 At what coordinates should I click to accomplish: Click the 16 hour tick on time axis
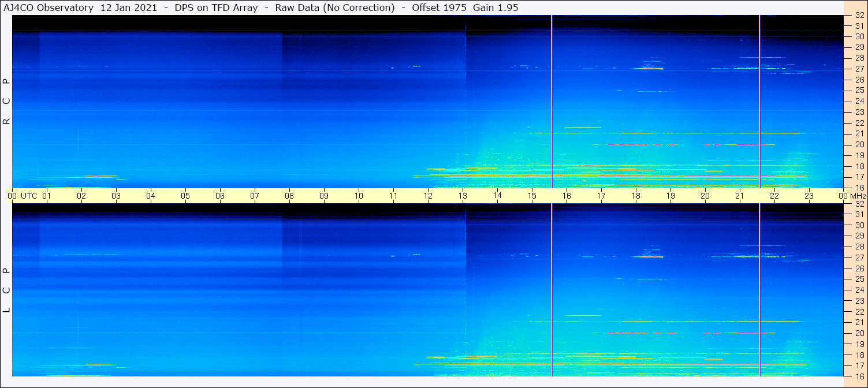567,196
